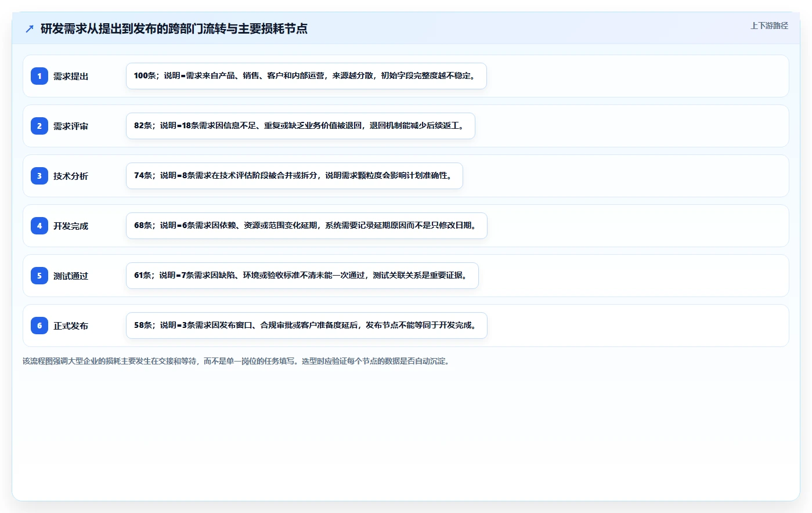Viewport: 812px width, 513px height.
Task: Select step badge 4 for 开发完成
Action: tap(39, 226)
